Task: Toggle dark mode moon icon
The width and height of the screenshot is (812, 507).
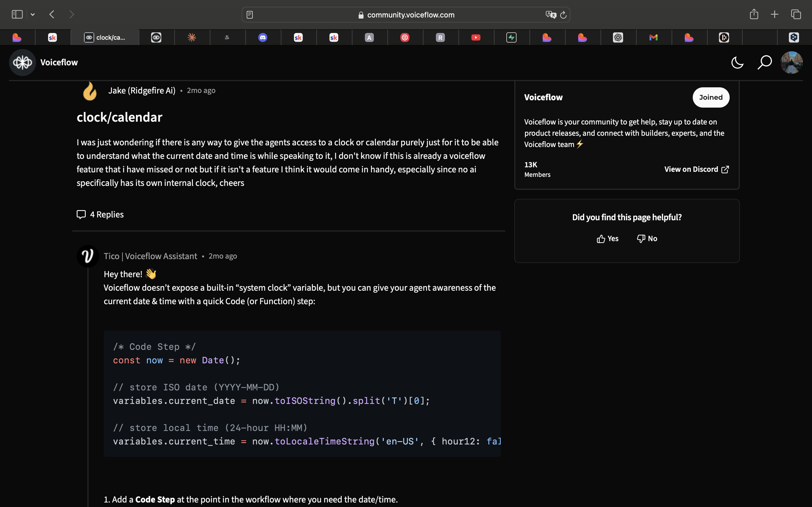Action: click(x=737, y=63)
